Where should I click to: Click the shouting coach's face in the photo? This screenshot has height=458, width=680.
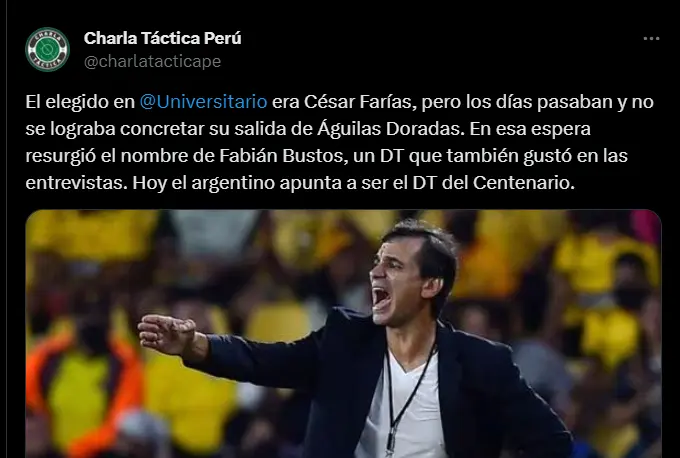pyautogui.click(x=395, y=278)
